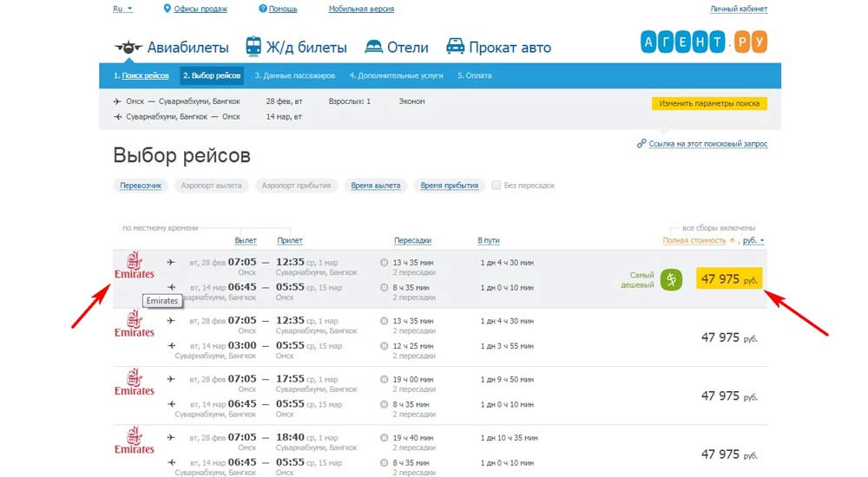Select step 3 Данные пассажиров
Image resolution: width=868 pixels, height=477 pixels.
click(294, 75)
